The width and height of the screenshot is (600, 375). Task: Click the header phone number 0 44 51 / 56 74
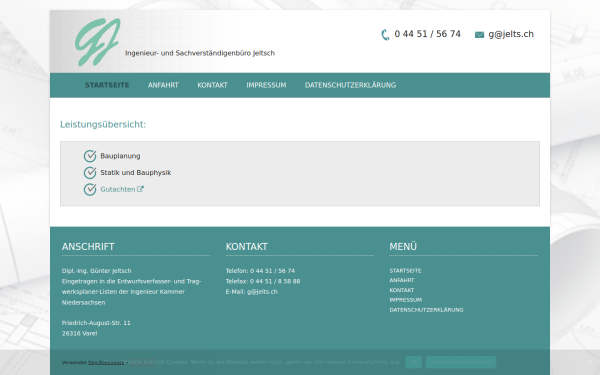pyautogui.click(x=427, y=34)
